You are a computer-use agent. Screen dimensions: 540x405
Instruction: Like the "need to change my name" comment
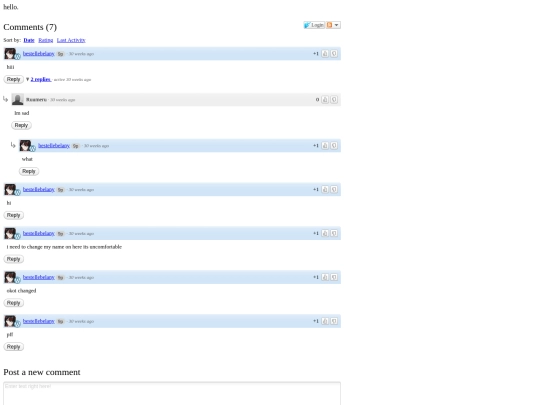click(325, 233)
